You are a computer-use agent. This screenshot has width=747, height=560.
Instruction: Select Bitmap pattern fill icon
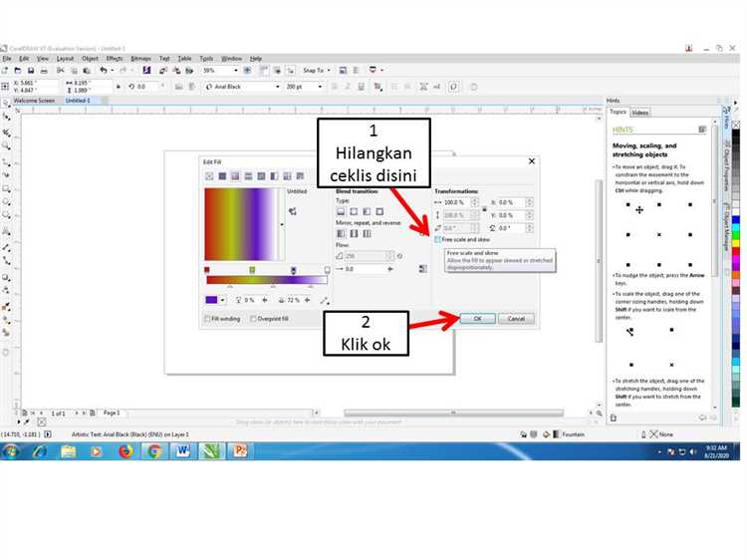(x=261, y=176)
